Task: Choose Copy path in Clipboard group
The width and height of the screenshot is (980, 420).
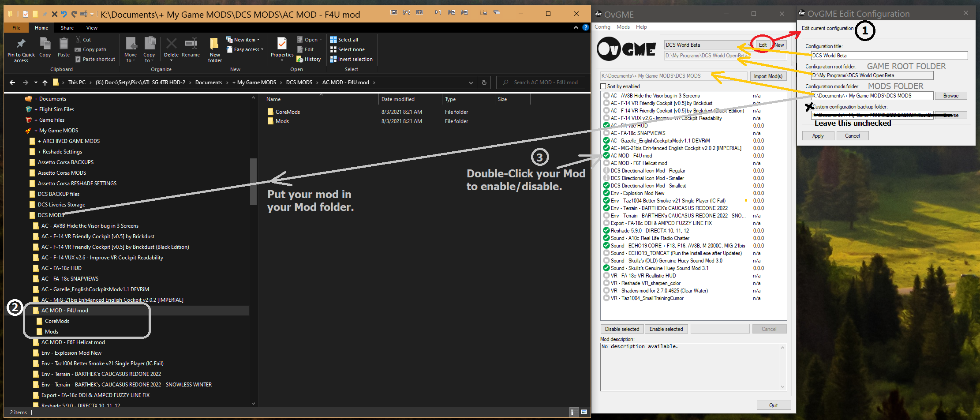Action: click(90, 49)
